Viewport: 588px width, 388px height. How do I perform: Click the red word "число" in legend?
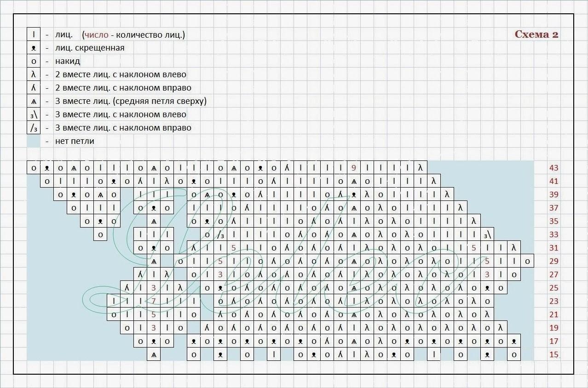pos(95,34)
